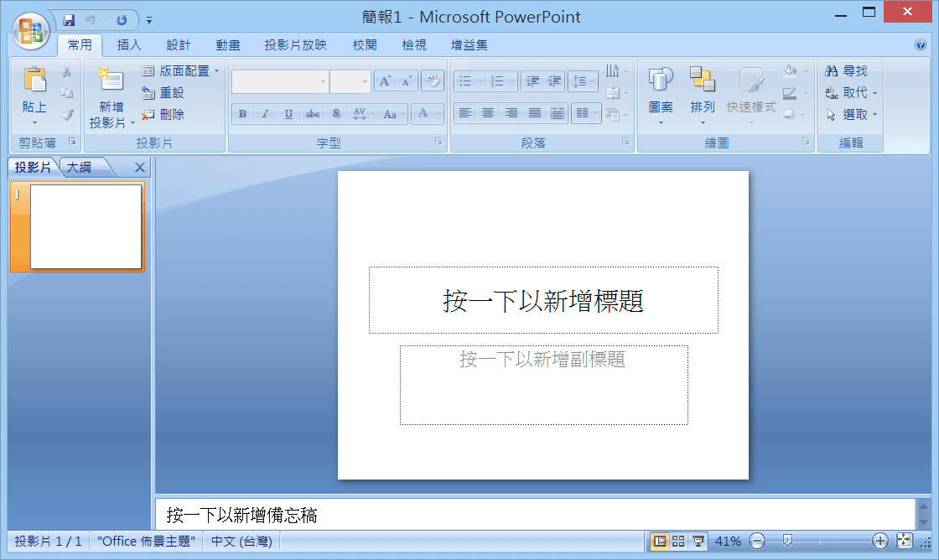This screenshot has height=560, width=939.
Task: Toggle Align Text Right
Action: pos(511,113)
